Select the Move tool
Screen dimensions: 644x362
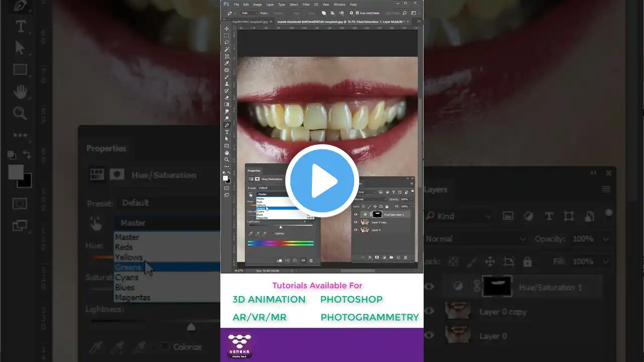click(227, 29)
